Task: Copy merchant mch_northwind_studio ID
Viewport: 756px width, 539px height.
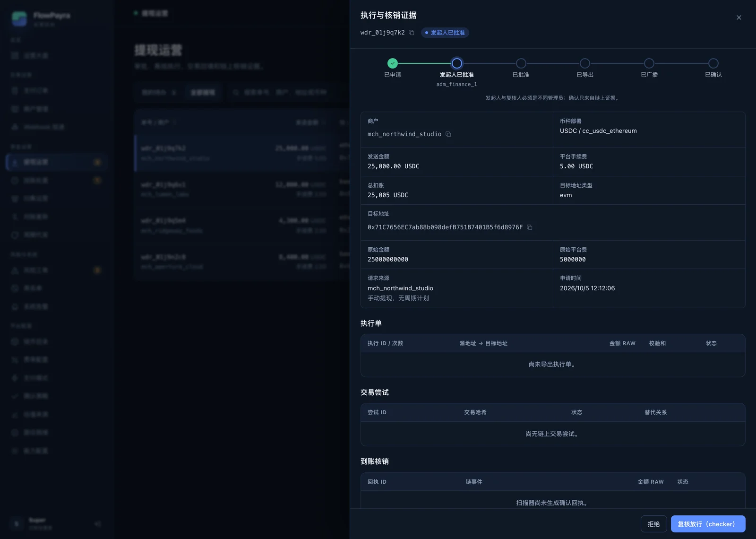Action: coord(448,134)
